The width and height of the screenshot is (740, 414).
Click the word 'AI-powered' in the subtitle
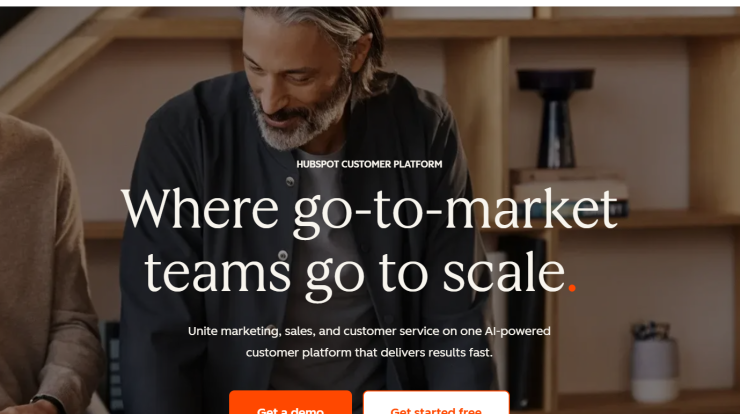tap(517, 331)
